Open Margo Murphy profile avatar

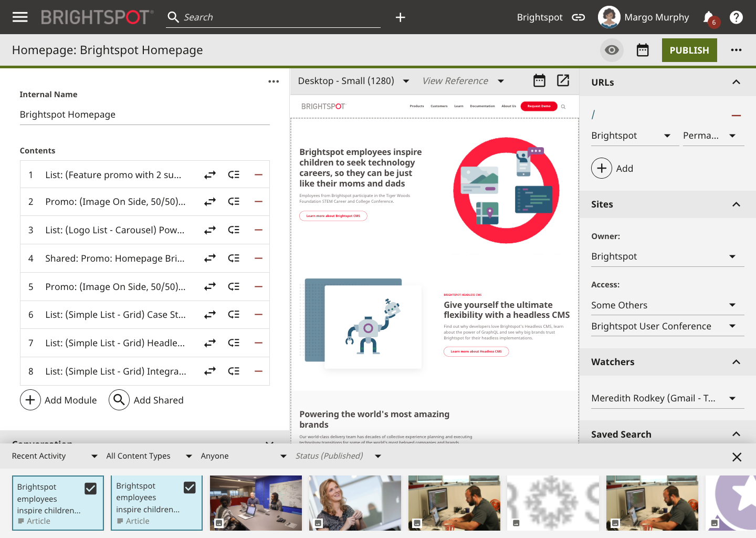pos(609,17)
